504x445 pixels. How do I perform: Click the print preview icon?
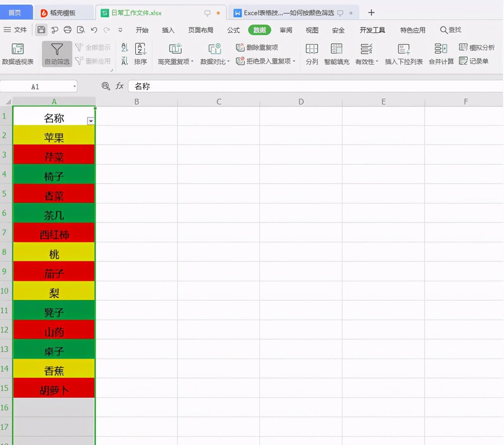coord(81,30)
